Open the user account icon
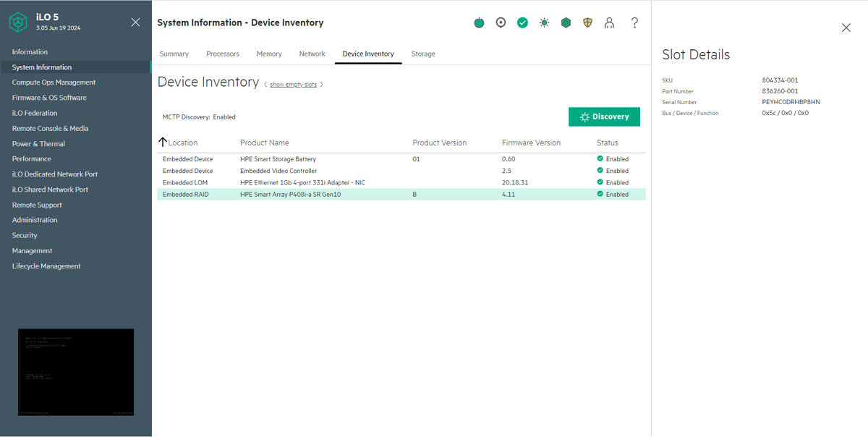Screen dimensions: 868x437 tap(609, 23)
